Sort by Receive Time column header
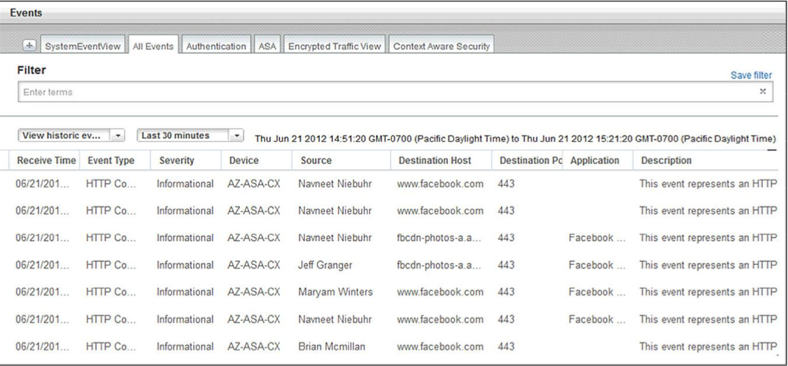The width and height of the screenshot is (788, 366). coord(45,160)
